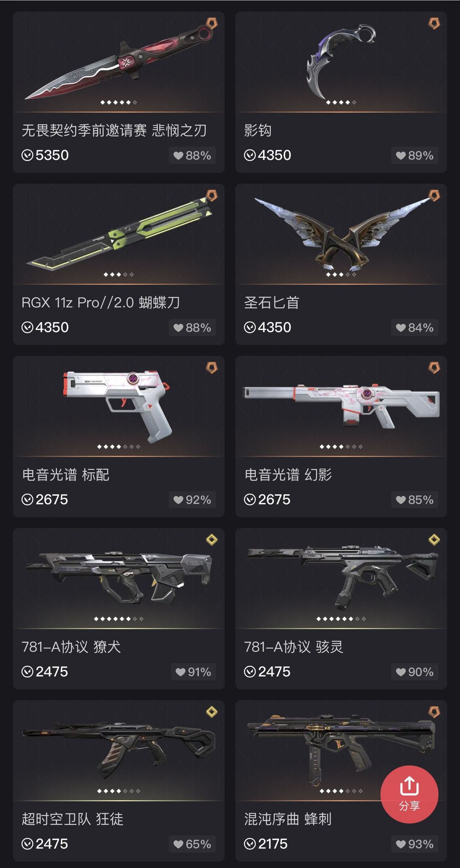Click heart icon on 781-A协议 骇灵 card
The image size is (460, 868).
click(x=401, y=672)
